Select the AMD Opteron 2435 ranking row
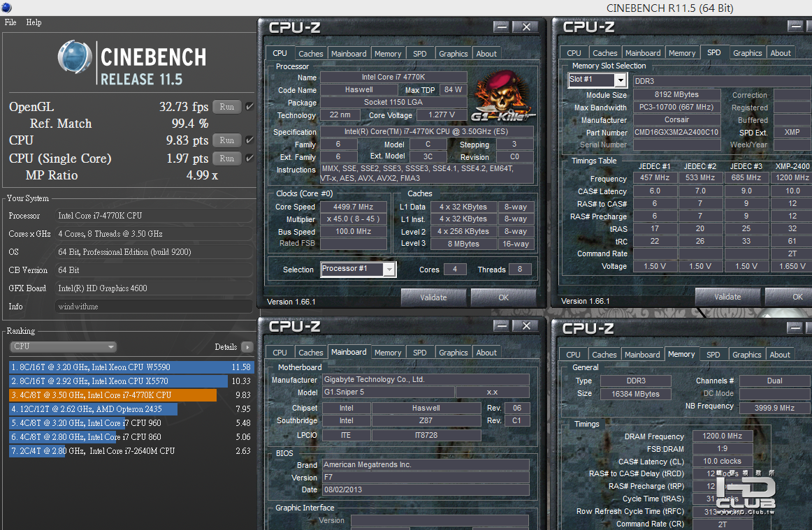 [x=130, y=409]
